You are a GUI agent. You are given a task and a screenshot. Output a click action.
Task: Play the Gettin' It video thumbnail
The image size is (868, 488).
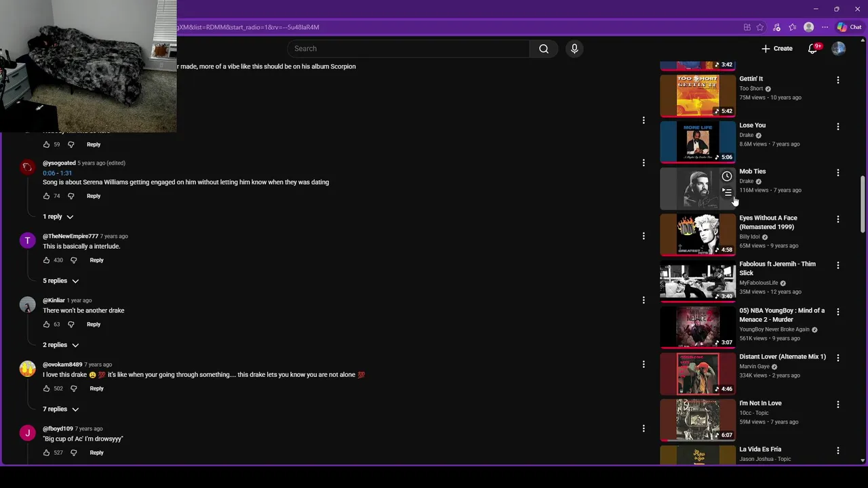tap(698, 96)
